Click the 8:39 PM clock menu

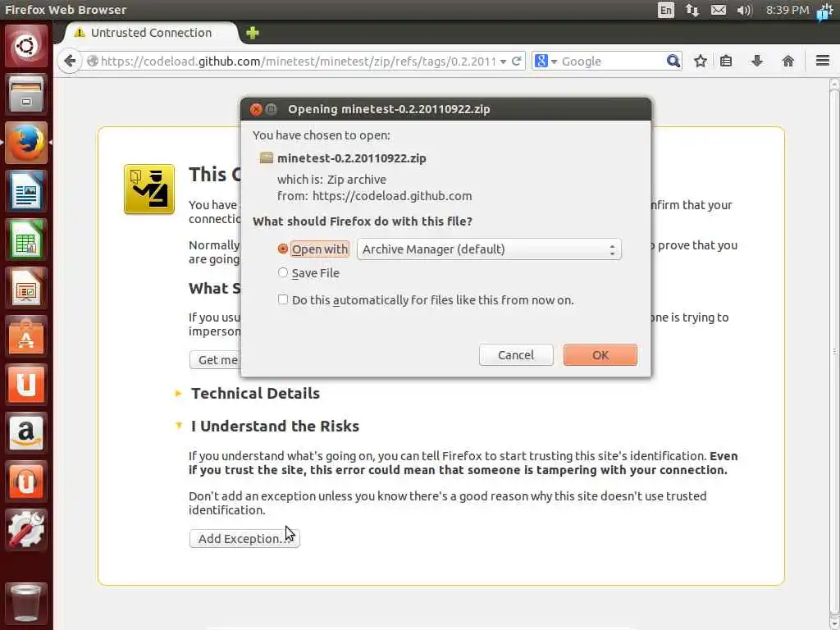point(787,10)
